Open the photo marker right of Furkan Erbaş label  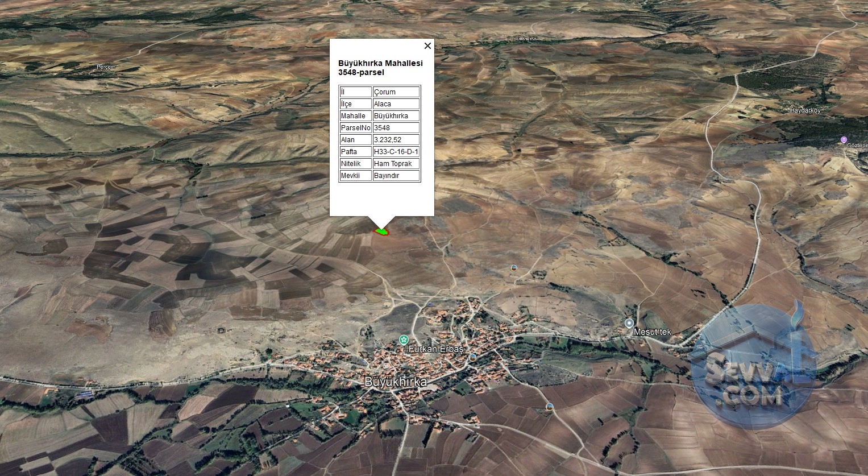coord(473,357)
